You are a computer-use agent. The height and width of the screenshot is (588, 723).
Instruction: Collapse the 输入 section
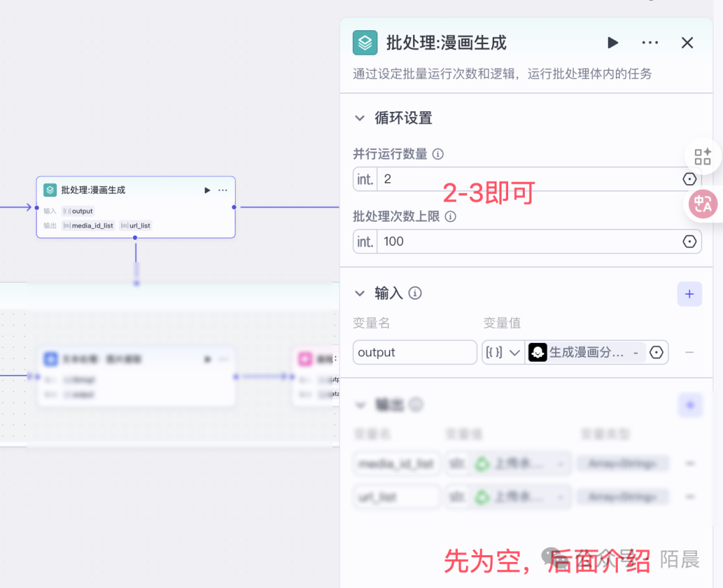coord(360,293)
